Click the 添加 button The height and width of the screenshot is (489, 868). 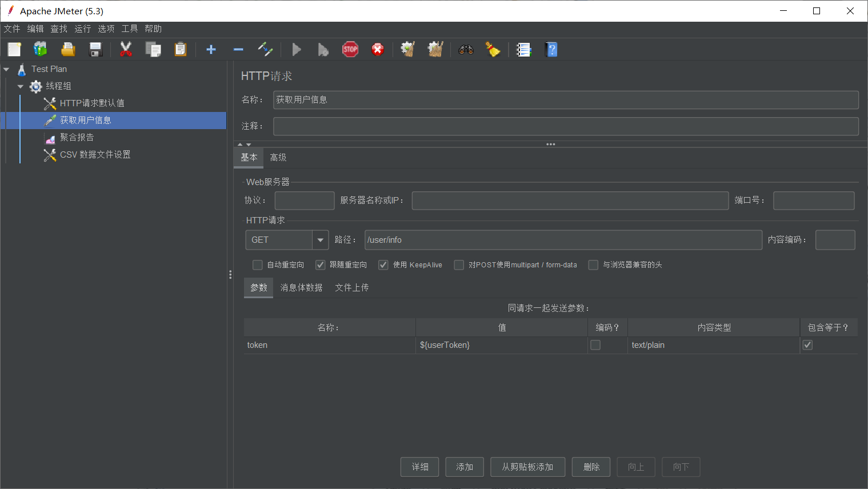[465, 467]
